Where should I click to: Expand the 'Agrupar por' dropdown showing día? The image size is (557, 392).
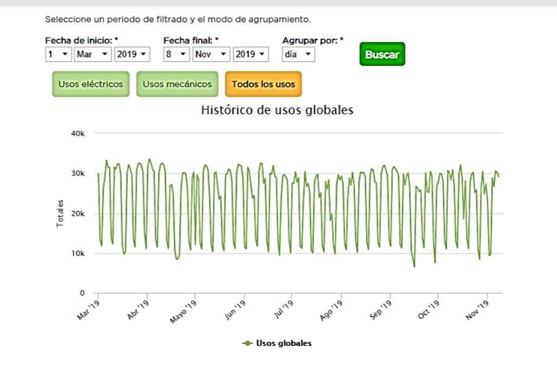[298, 54]
